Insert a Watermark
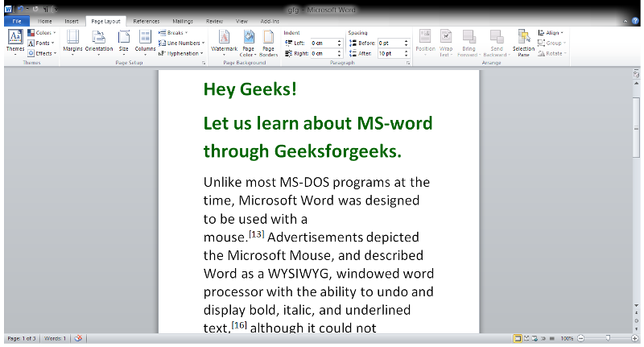The image size is (644, 347). tap(225, 43)
